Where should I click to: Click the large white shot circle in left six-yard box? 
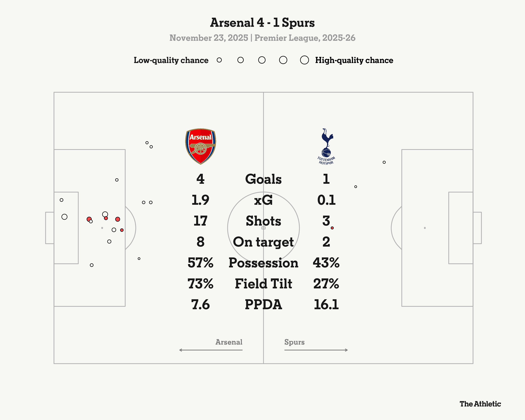pyautogui.click(x=64, y=217)
